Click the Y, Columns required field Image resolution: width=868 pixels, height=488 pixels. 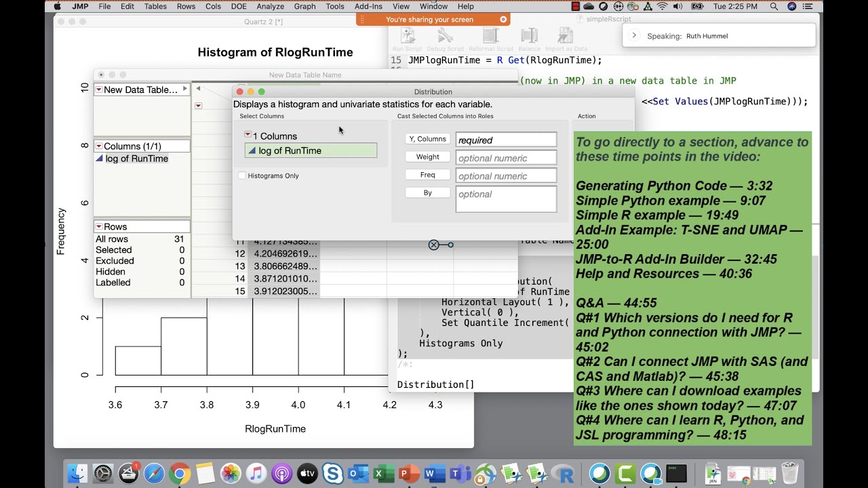pos(506,140)
